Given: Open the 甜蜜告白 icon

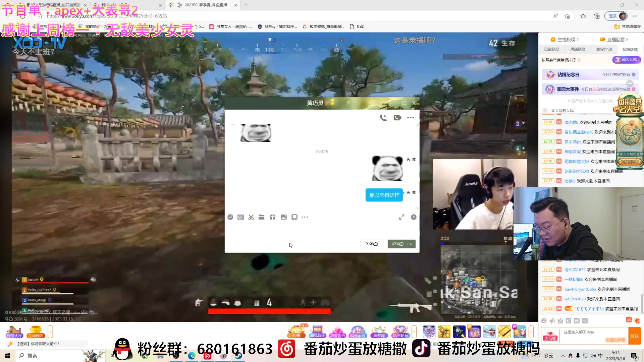Looking at the screenshot, I should (337, 332).
